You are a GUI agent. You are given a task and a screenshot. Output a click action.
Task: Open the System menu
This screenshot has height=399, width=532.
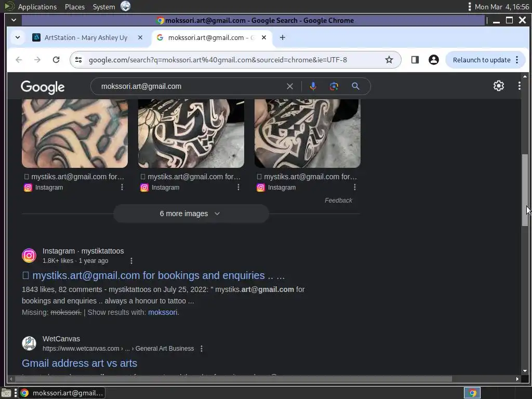(104, 7)
